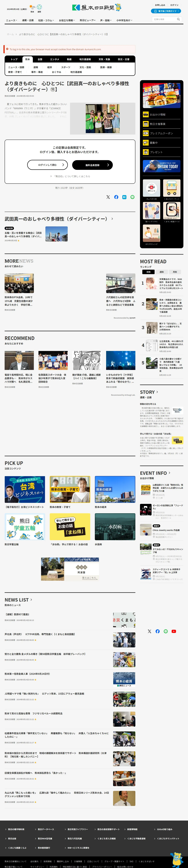
Task: Open the くまもとハンバーガー最前線 banner
Action: [161, 95]
